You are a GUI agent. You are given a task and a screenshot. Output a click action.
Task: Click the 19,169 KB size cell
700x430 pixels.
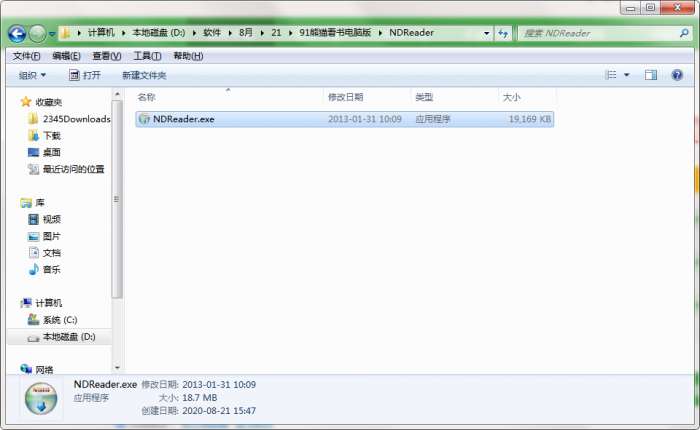[530, 119]
